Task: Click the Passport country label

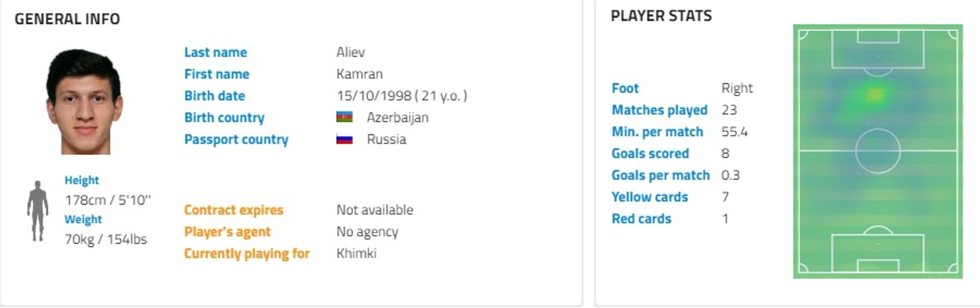Action: 236,140
